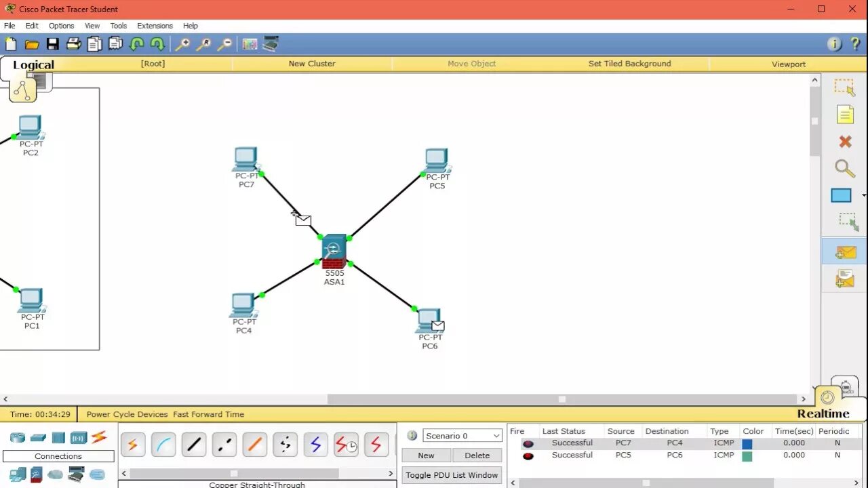Switch to the Logical workspace tab
Screen dimensions: 868x488
[x=33, y=66]
